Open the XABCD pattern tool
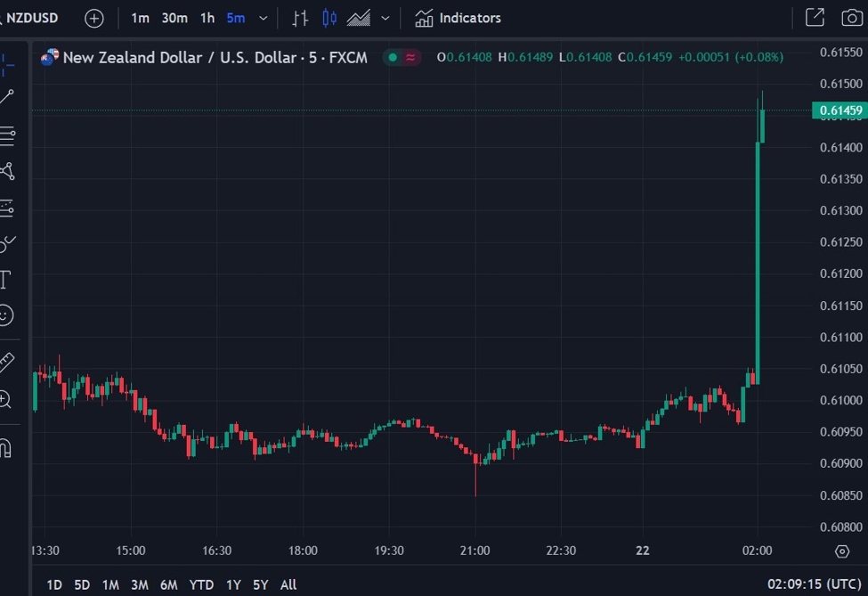 8,171
